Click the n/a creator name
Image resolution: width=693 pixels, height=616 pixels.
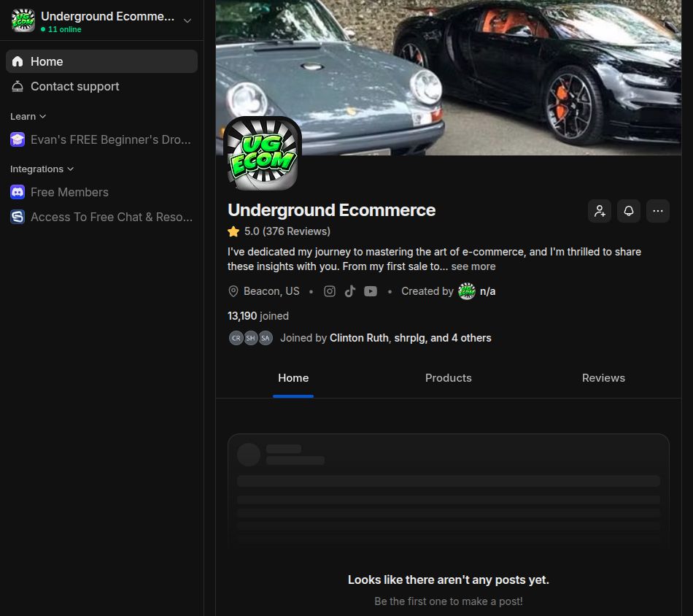click(487, 291)
